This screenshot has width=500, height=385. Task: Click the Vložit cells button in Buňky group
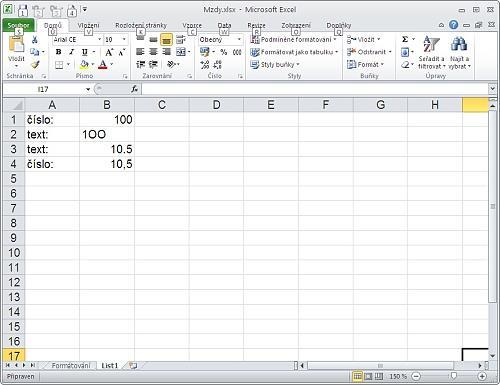point(363,40)
